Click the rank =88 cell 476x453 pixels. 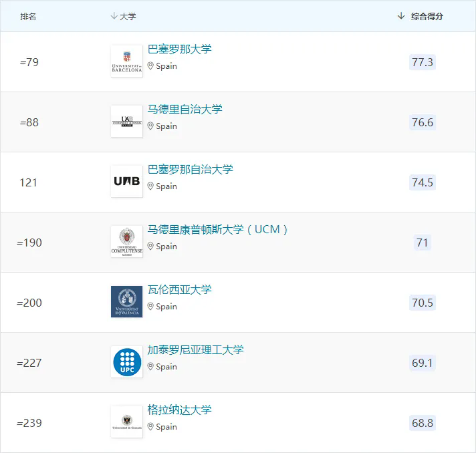pos(29,122)
